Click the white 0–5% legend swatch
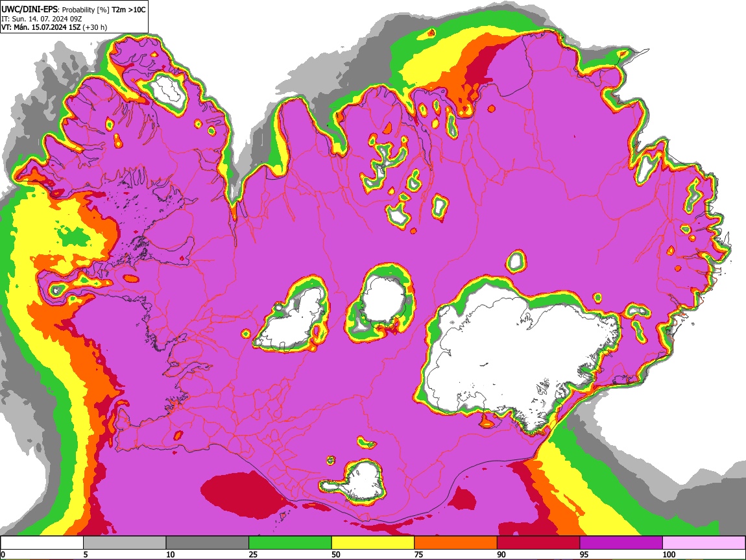 pyautogui.click(x=42, y=543)
